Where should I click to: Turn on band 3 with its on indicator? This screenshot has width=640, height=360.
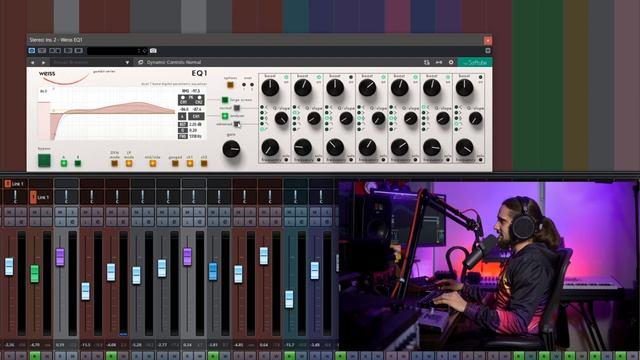pos(351,77)
